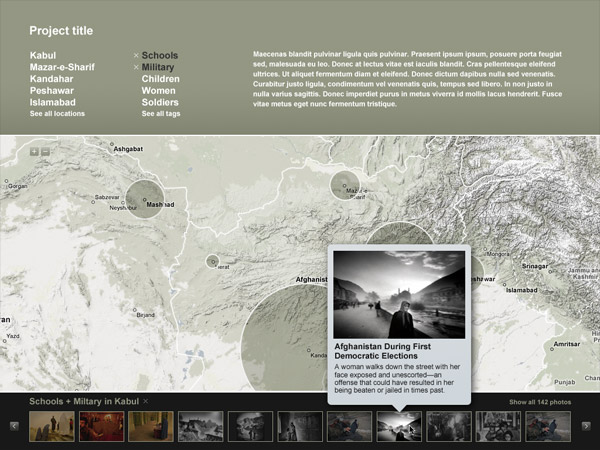
Task: Select the Mazar-e-Sharif location
Action: (x=62, y=67)
